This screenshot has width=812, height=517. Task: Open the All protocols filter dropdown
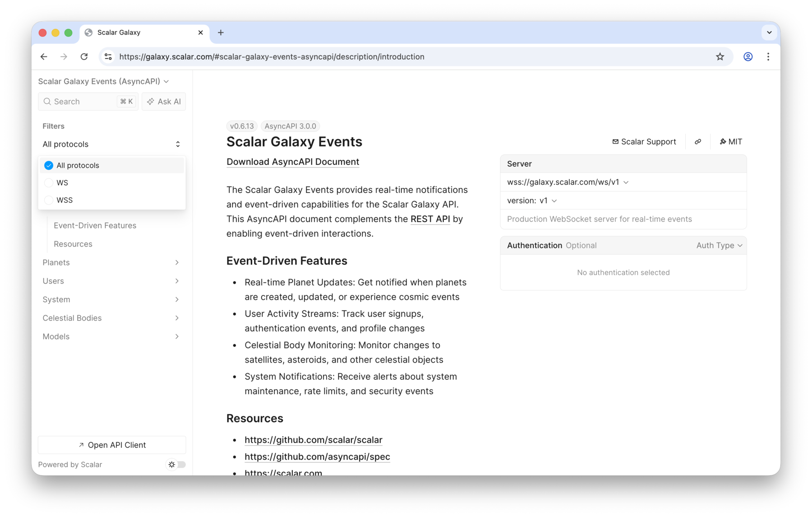pos(112,144)
